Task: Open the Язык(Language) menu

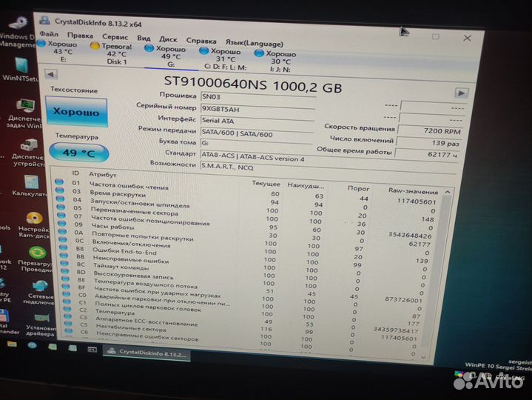Action: tap(254, 44)
